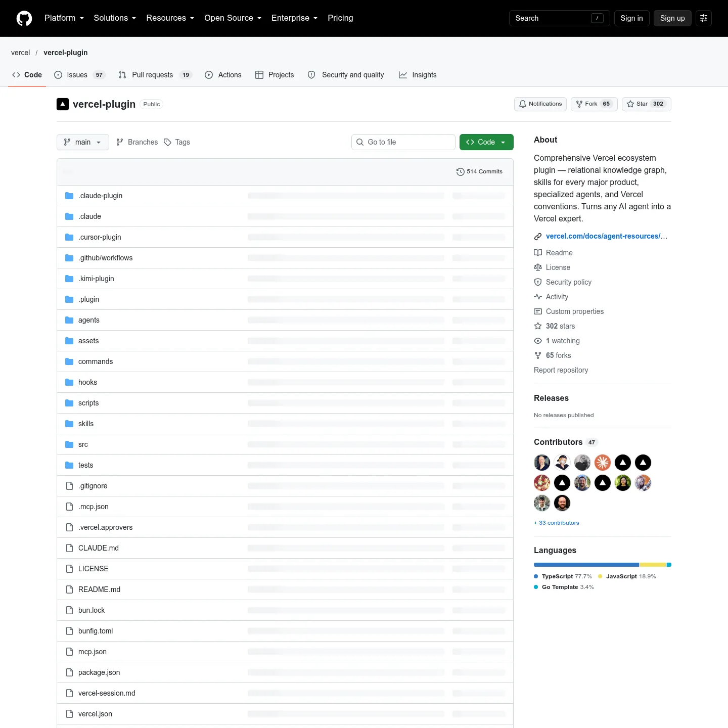Click the orange starburst contributor avatar
Image resolution: width=728 pixels, height=728 pixels.
tap(603, 463)
